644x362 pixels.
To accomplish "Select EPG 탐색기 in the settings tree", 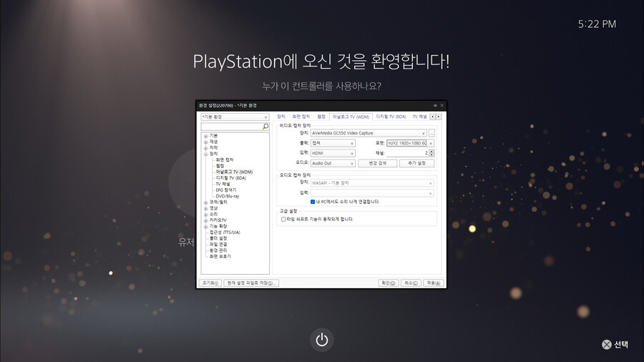I will (226, 190).
